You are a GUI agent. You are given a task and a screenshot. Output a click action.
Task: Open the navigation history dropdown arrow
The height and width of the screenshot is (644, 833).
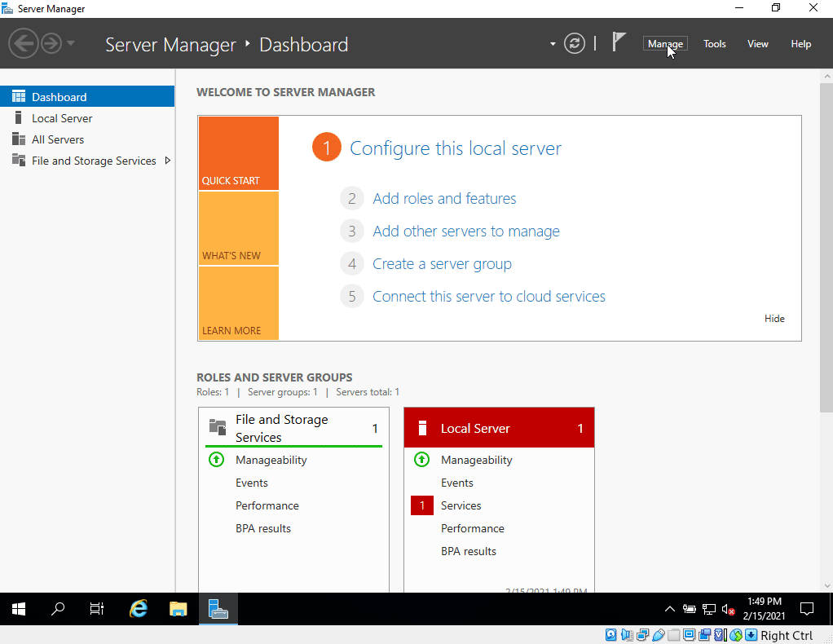click(x=70, y=43)
